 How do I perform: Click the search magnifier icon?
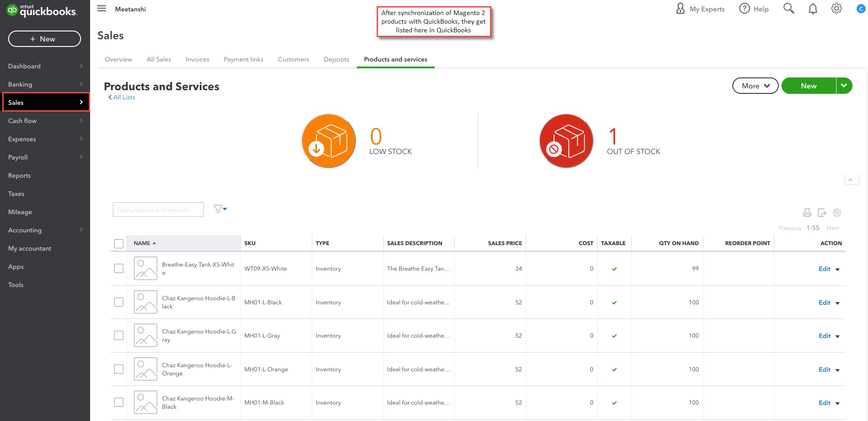(789, 9)
